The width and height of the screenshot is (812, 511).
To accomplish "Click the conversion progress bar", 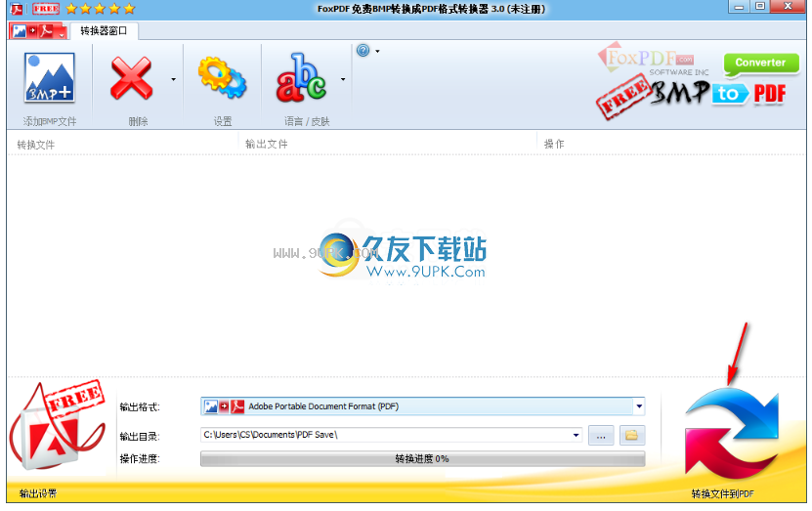I will click(x=422, y=458).
